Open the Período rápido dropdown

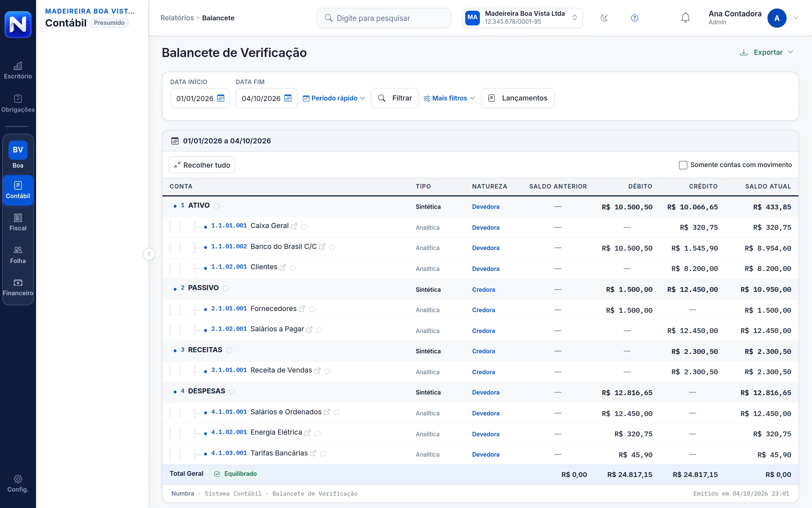[x=334, y=98]
